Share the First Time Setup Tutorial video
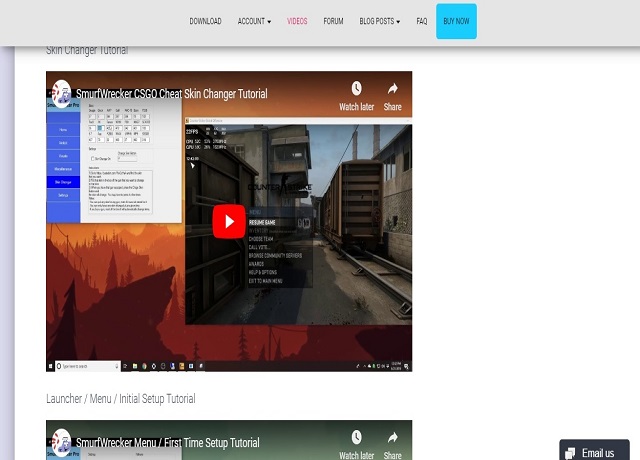The height and width of the screenshot is (460, 640). (x=392, y=444)
